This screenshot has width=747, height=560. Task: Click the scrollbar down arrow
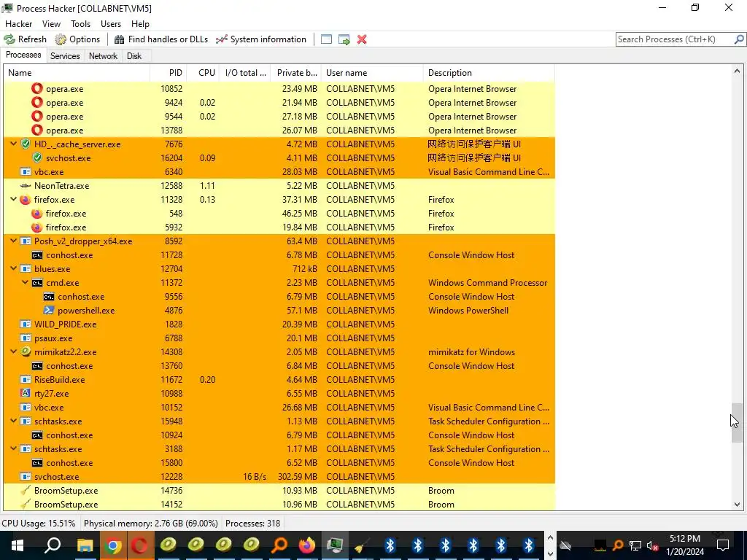coord(737,505)
